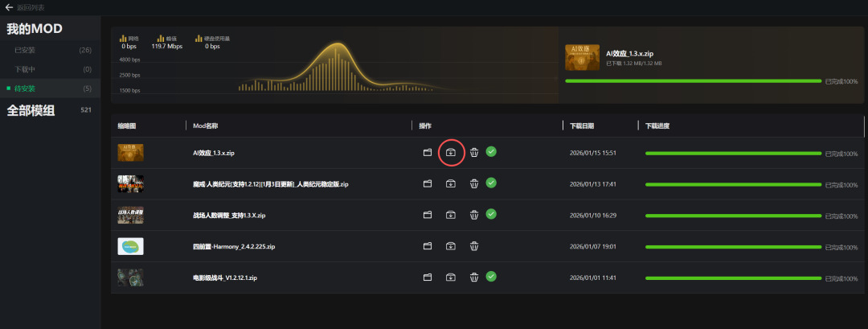Click the 下载日期 column header
The height and width of the screenshot is (329, 868).
[x=582, y=126]
